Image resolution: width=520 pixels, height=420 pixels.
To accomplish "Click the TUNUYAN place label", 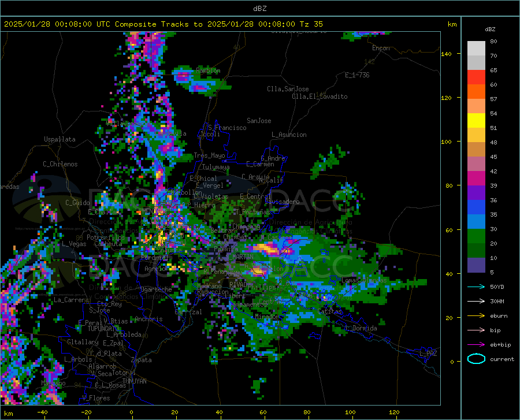I will coord(134,381).
